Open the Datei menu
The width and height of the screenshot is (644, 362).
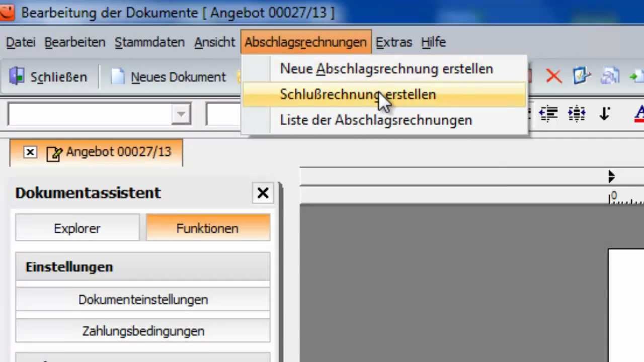[x=21, y=42]
